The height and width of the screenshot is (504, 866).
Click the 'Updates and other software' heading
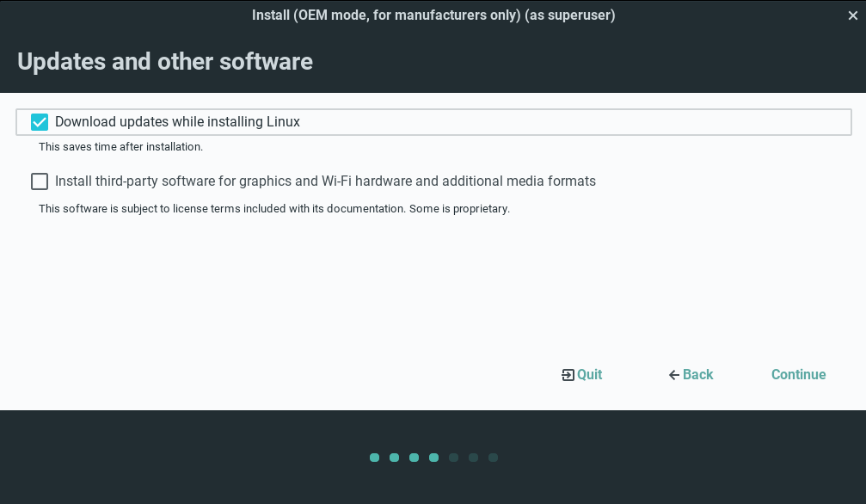[x=165, y=62]
